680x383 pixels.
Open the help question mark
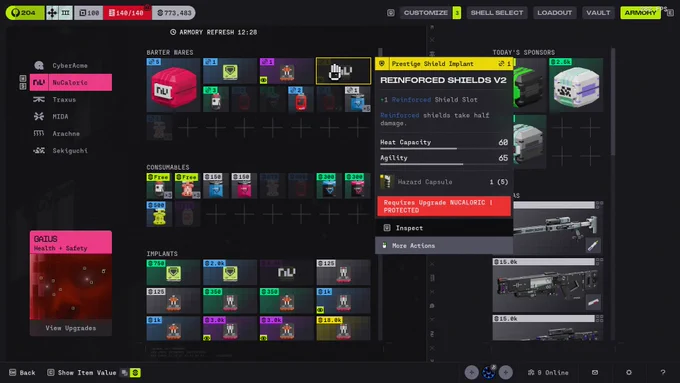663,372
